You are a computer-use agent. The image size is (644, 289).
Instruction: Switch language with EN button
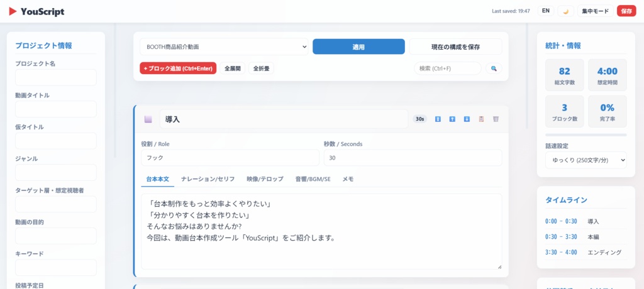(x=546, y=11)
